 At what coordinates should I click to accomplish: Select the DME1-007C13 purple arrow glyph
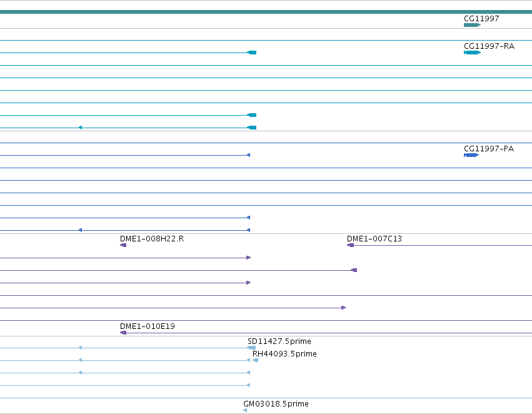click(x=351, y=245)
